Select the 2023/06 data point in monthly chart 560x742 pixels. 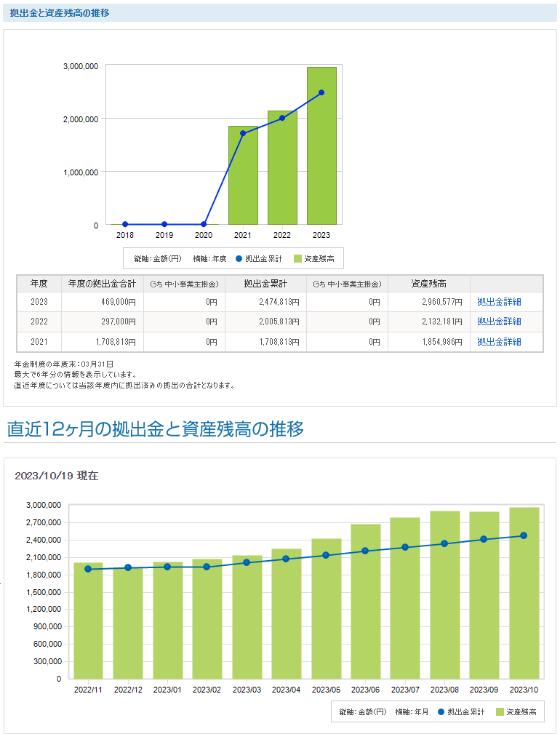tap(366, 551)
